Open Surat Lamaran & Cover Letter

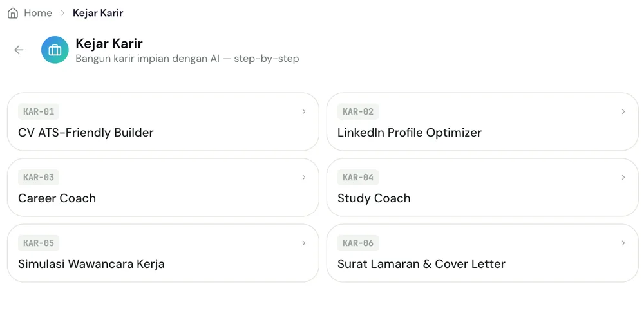point(482,253)
